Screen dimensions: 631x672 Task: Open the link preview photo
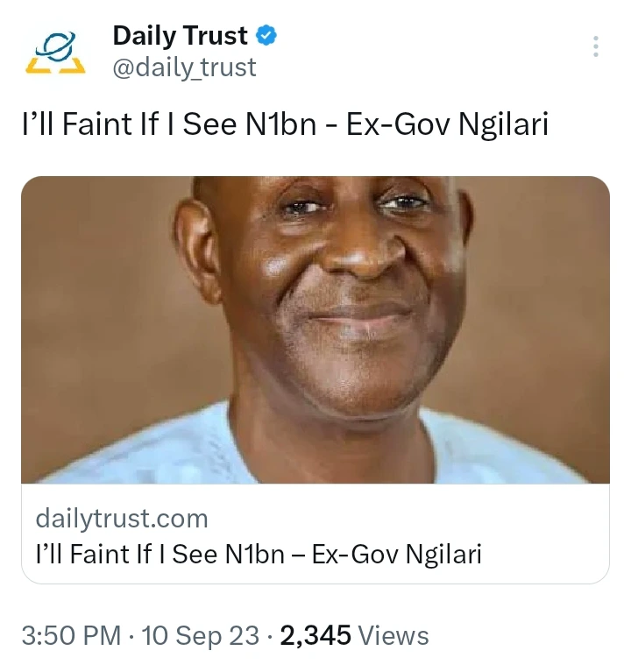[315, 329]
